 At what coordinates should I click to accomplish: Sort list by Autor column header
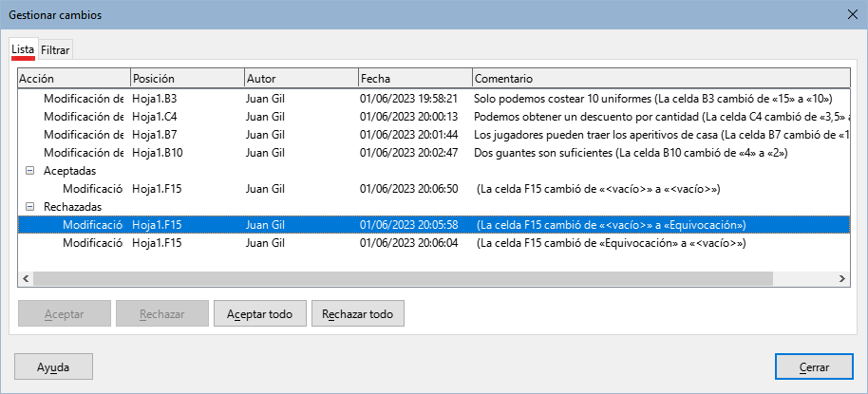click(x=299, y=78)
